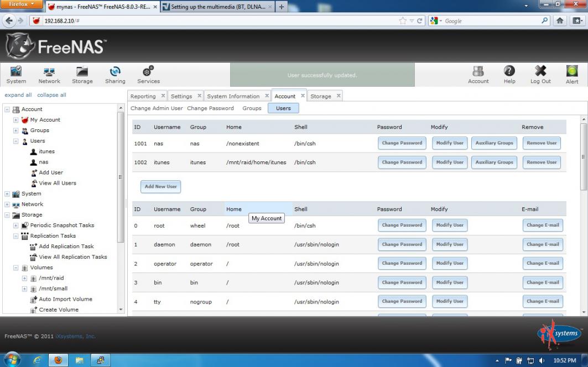This screenshot has width=588, height=367.
Task: Open Auxiliary Groups for nas user
Action: click(494, 143)
